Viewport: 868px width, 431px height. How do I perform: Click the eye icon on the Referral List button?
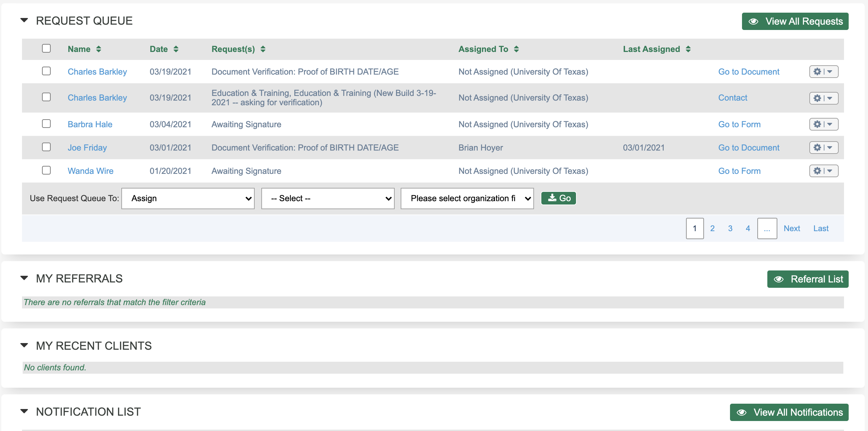[779, 279]
